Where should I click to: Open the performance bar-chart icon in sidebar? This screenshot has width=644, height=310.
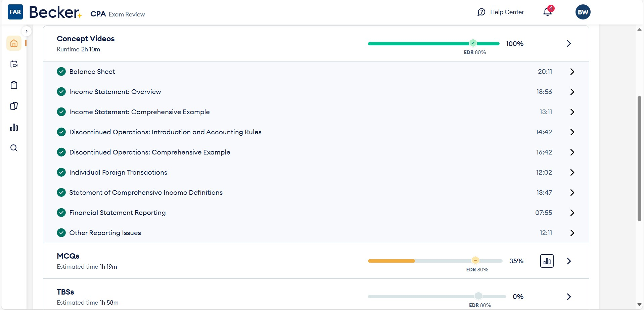pyautogui.click(x=14, y=127)
